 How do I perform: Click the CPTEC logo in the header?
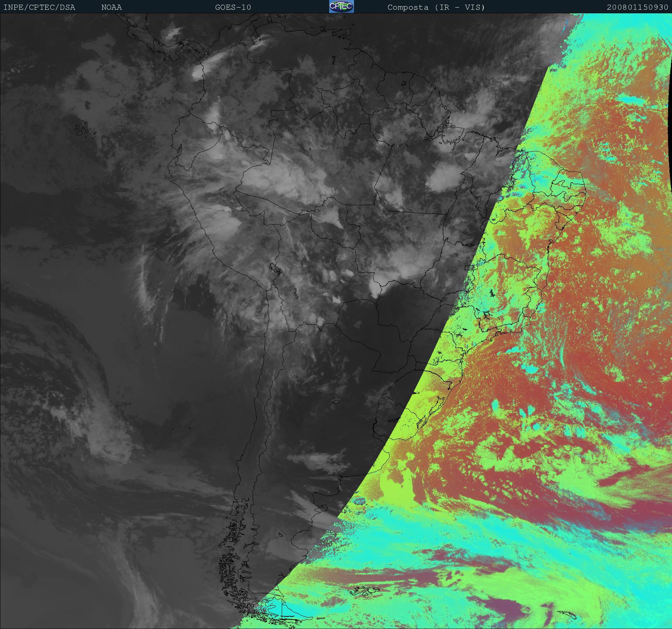tap(341, 7)
